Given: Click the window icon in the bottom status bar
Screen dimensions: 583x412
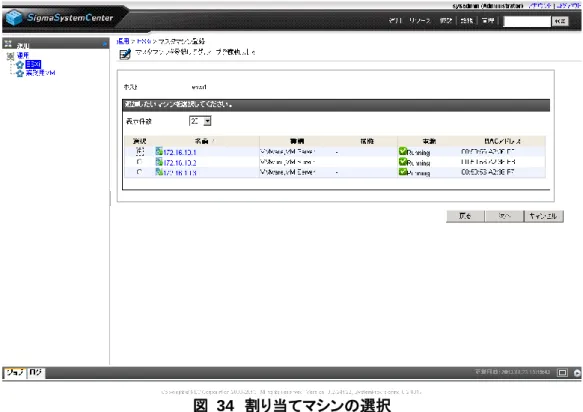Looking at the screenshot, I should (x=562, y=372).
